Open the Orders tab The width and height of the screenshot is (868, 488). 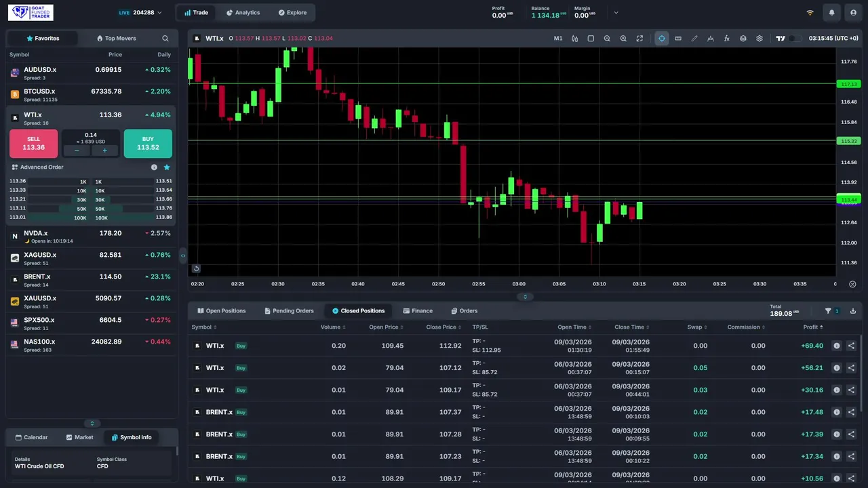click(465, 311)
